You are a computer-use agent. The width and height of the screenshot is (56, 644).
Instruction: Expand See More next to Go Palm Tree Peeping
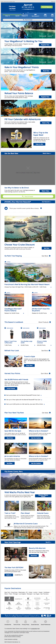click(46, 256)
